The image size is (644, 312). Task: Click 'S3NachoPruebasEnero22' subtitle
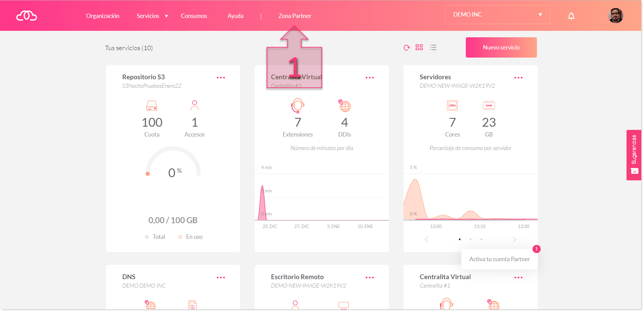pyautogui.click(x=152, y=86)
